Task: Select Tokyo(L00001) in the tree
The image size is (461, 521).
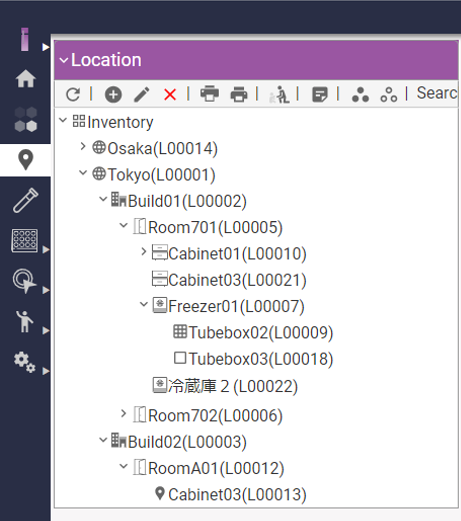Action: [161, 175]
